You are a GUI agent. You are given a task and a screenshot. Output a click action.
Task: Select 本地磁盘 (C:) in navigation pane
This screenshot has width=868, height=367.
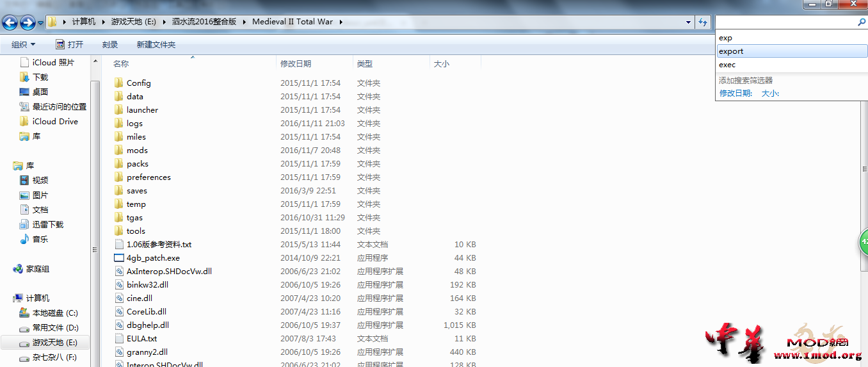click(x=55, y=313)
